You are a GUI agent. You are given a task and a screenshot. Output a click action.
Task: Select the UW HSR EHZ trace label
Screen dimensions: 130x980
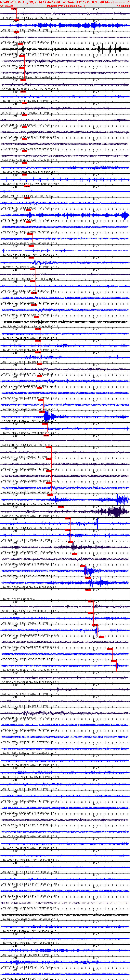click(30, 220)
